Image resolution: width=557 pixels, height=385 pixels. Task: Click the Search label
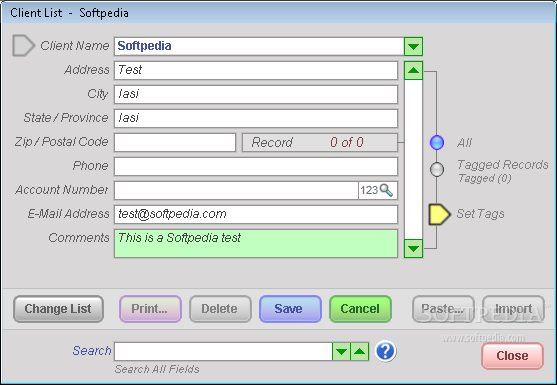(x=92, y=351)
